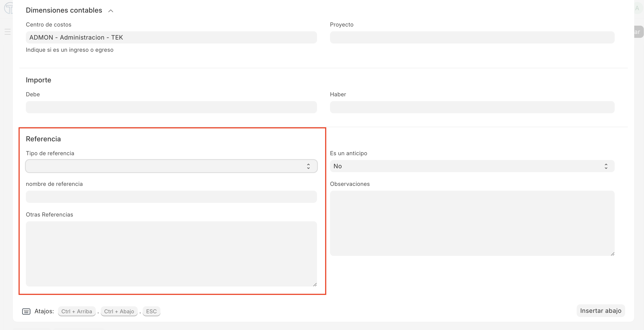Open the hamburger sidebar menu icon

[x=8, y=32]
